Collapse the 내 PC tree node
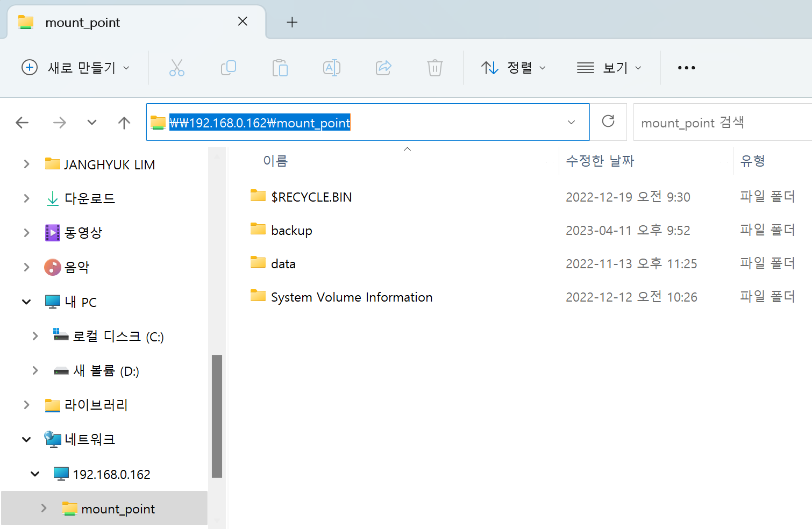 26,302
